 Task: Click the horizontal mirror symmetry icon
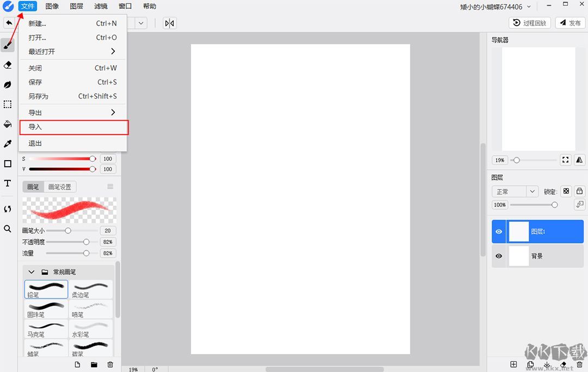pos(169,23)
